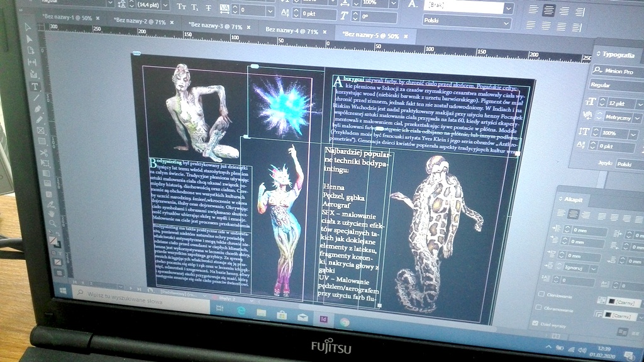Click the Small Caps (Tт) icon
Image resolution: width=644 pixels, height=362 pixels.
(181, 6)
